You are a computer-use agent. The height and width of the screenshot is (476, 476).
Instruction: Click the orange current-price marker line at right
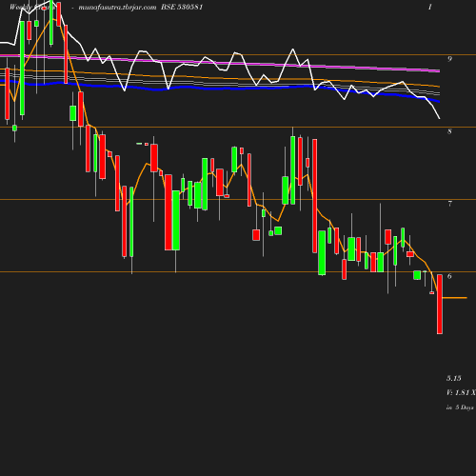click(454, 298)
